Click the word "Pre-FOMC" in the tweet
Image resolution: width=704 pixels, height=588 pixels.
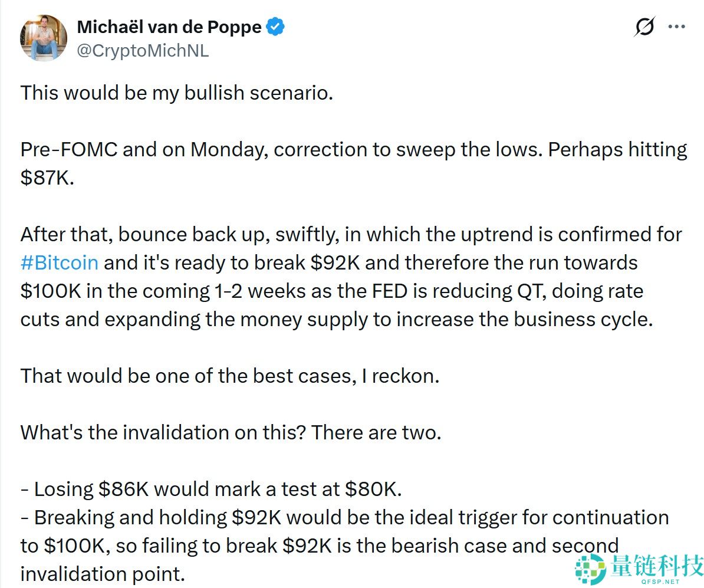click(68, 150)
